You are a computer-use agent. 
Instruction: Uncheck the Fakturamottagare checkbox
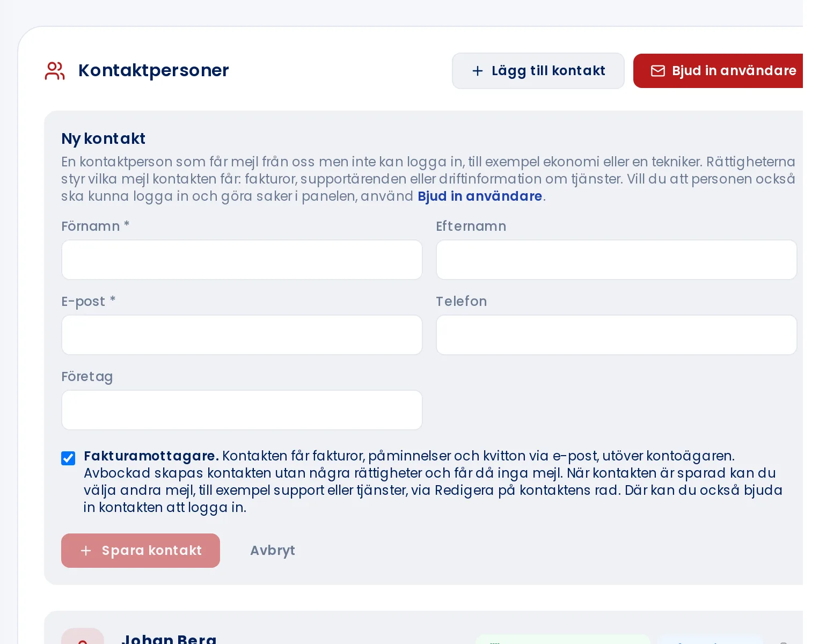[68, 458]
